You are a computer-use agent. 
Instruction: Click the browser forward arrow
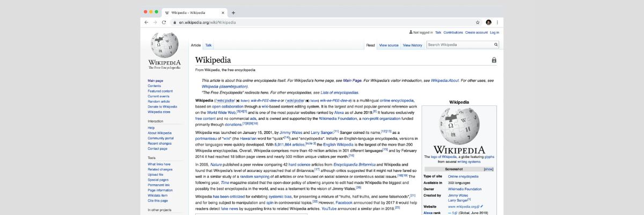click(x=155, y=23)
